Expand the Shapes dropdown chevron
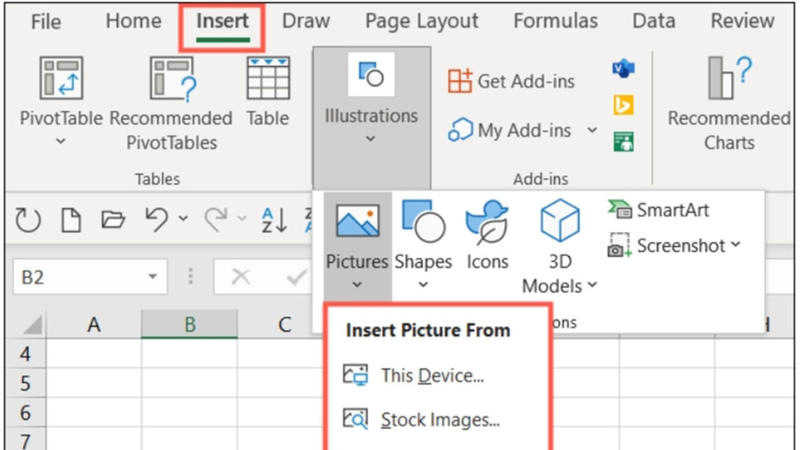 (423, 285)
